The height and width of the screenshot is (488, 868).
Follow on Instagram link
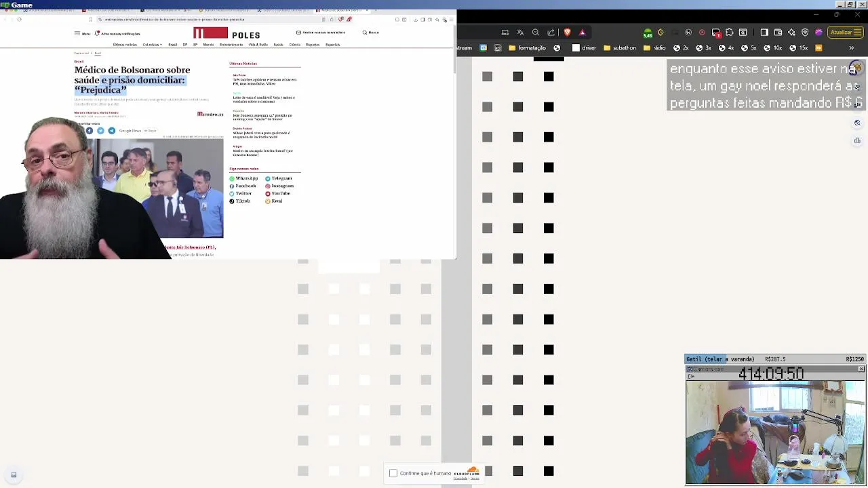click(279, 186)
